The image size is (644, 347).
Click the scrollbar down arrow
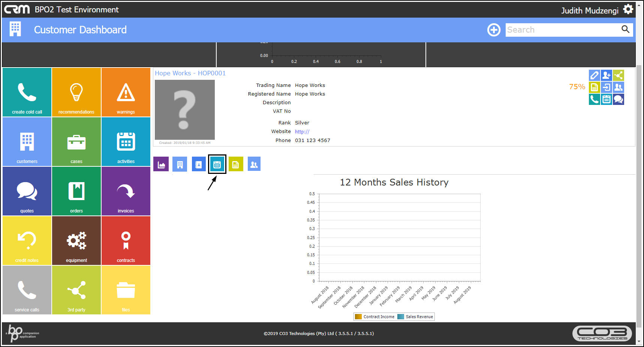(x=639, y=341)
